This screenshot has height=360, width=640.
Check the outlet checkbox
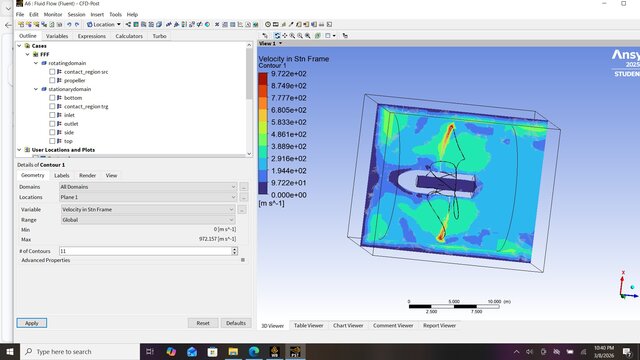[52, 124]
